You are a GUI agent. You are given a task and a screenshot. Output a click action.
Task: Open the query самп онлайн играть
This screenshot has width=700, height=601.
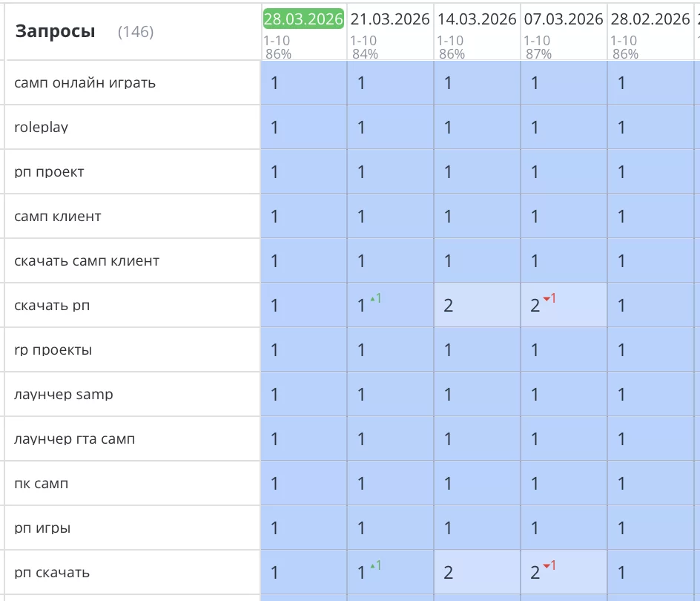click(85, 82)
